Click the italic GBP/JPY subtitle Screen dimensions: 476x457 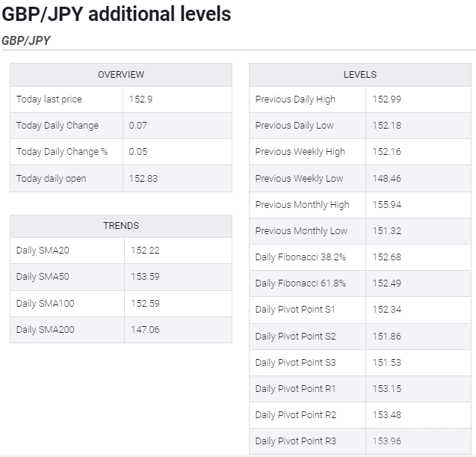tap(26, 40)
